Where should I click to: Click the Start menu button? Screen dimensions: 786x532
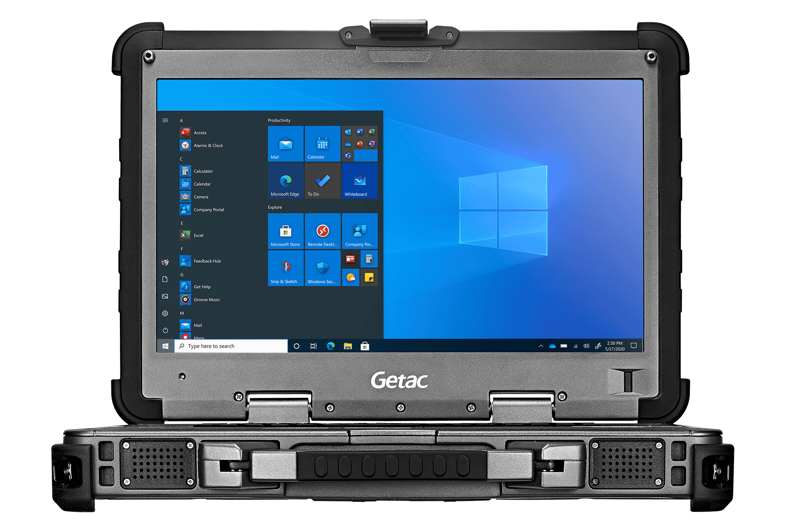pyautogui.click(x=163, y=345)
